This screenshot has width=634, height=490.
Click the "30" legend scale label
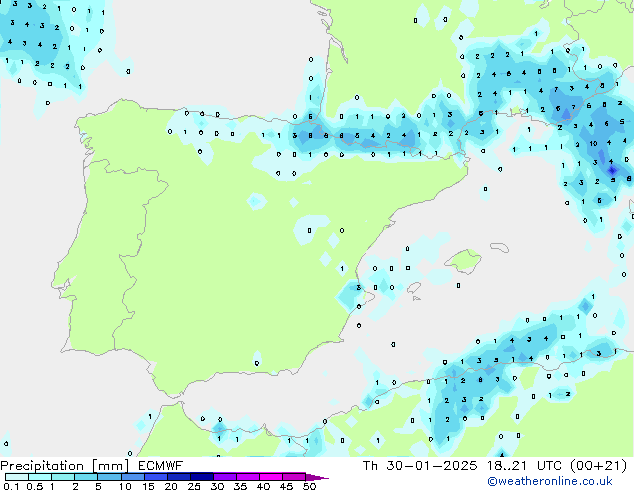(217, 486)
